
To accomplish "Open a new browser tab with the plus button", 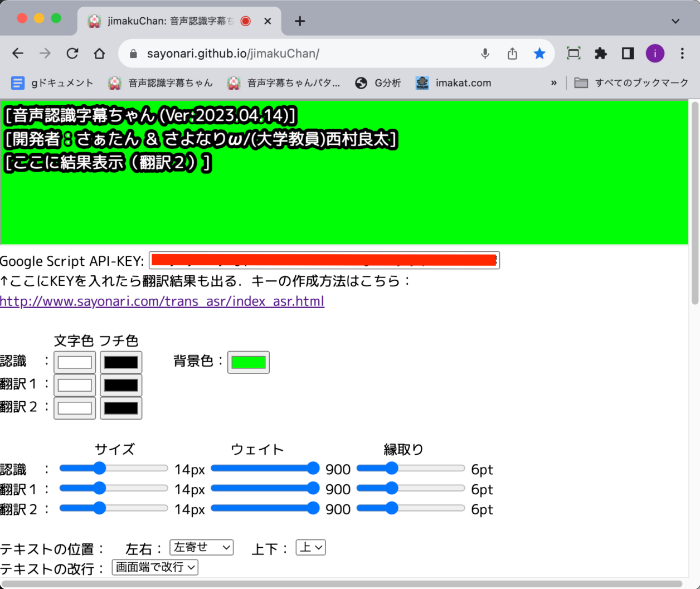I will (300, 21).
